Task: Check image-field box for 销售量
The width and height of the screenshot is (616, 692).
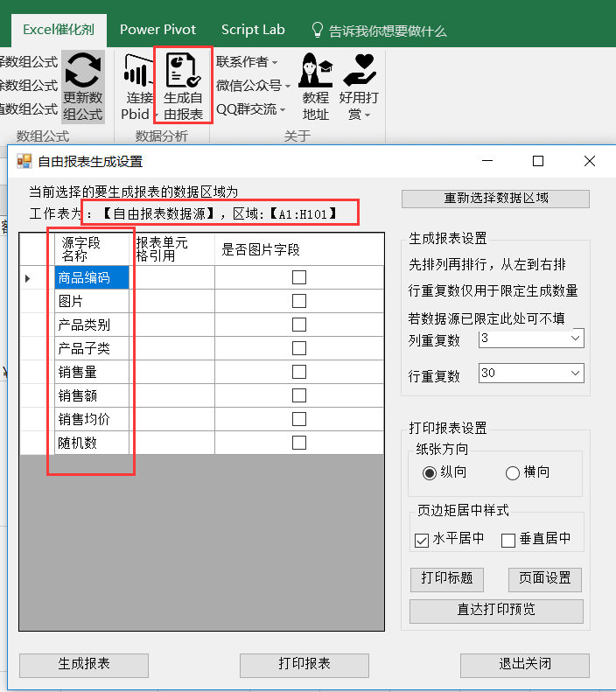Action: (x=299, y=372)
